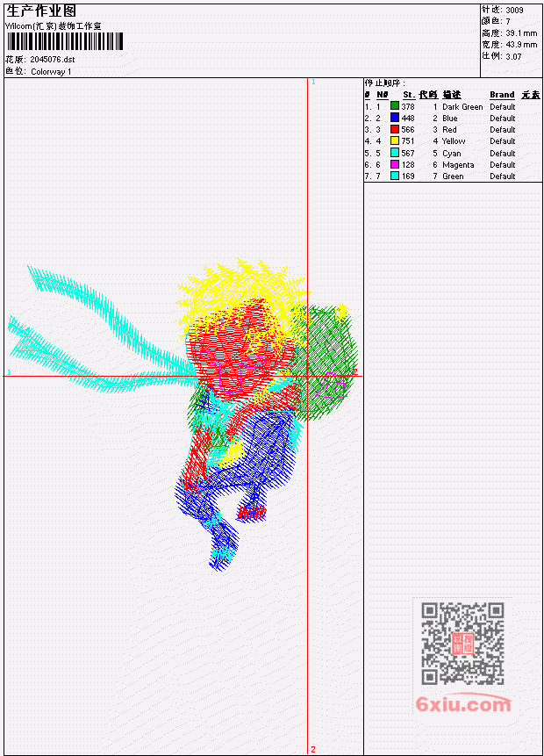Screen dimensions: 544x756
Task: Click the Magenta color swatch in row 6
Action: (395, 164)
